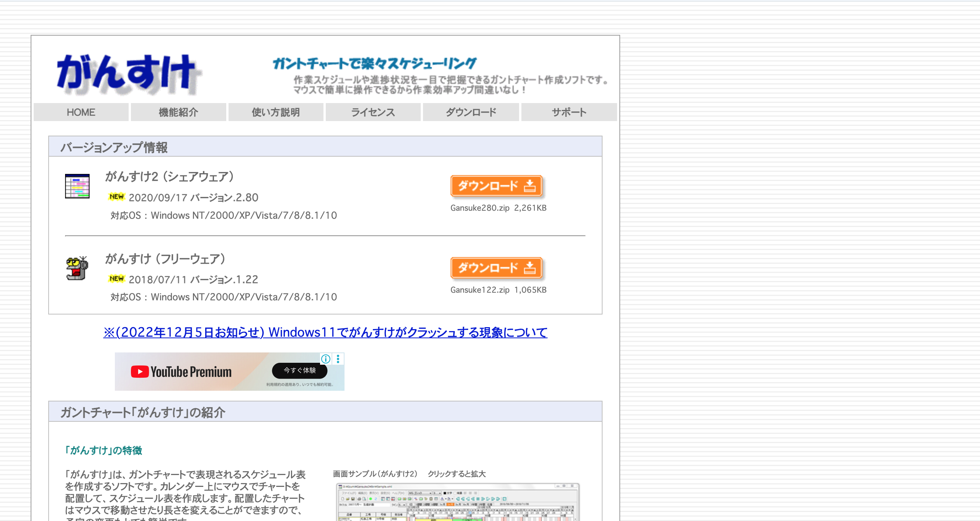Click the 今すぐ体験 button in the ad
980x521 pixels.
[300, 370]
